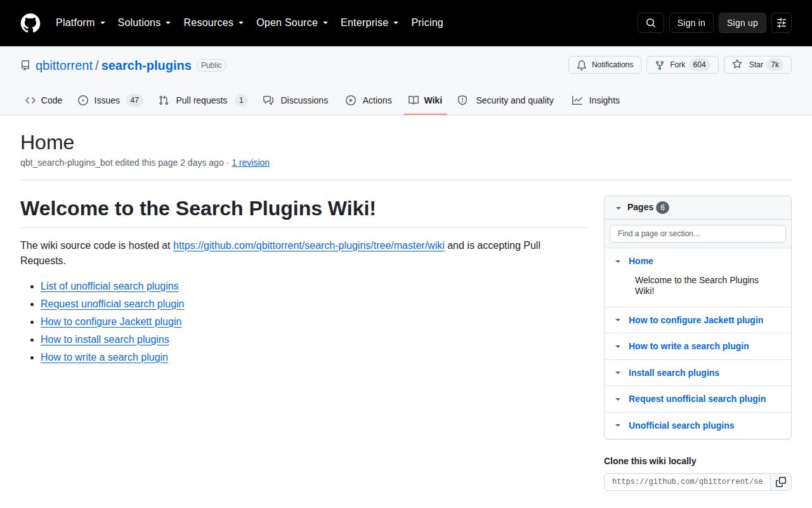Open Security and quality tab
Viewport: 812px width, 508px height.
tap(506, 100)
